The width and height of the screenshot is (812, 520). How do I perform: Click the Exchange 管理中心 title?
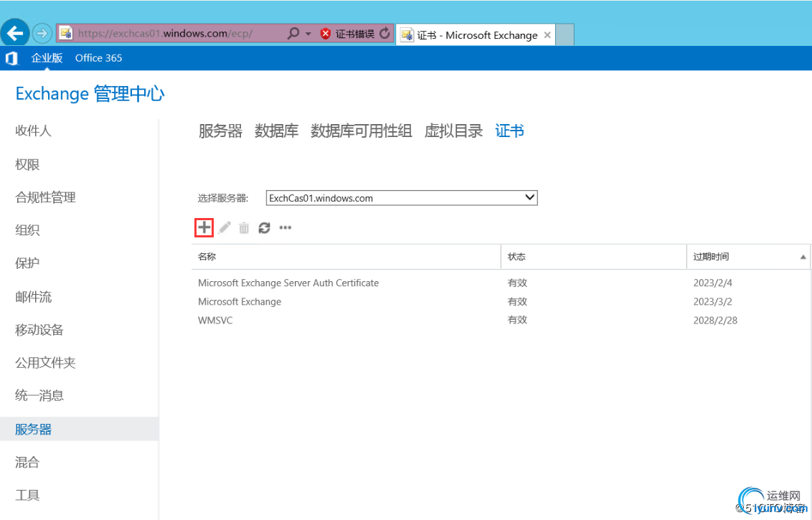[90, 94]
